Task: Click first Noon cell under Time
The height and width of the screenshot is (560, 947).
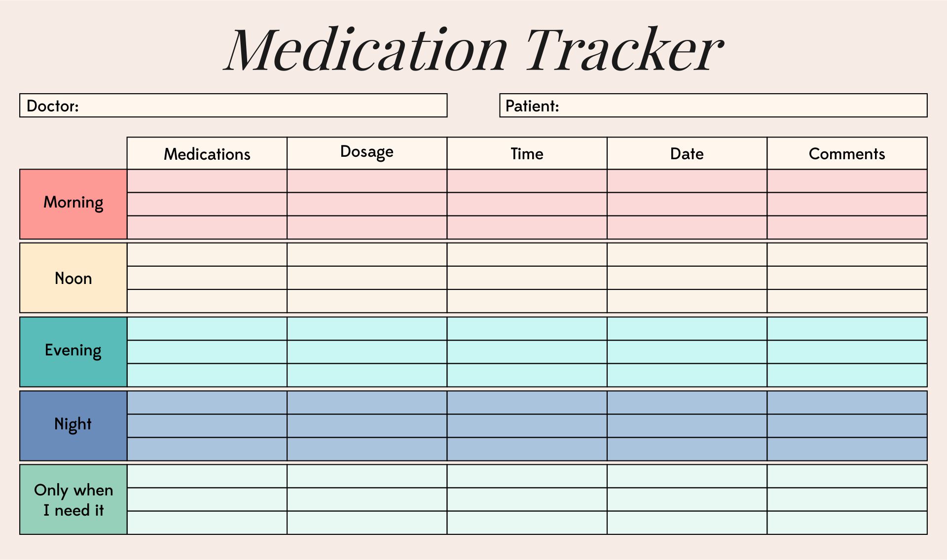Action: pyautogui.click(x=527, y=255)
